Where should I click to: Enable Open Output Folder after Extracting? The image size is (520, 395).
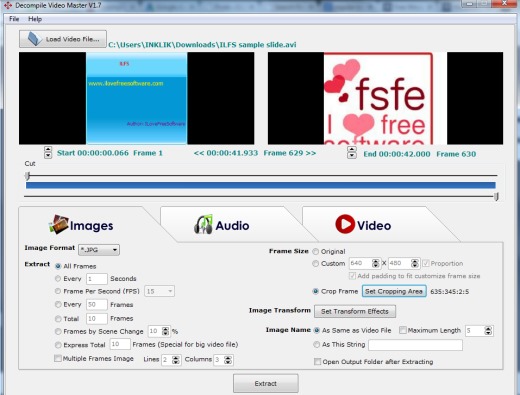click(318, 362)
